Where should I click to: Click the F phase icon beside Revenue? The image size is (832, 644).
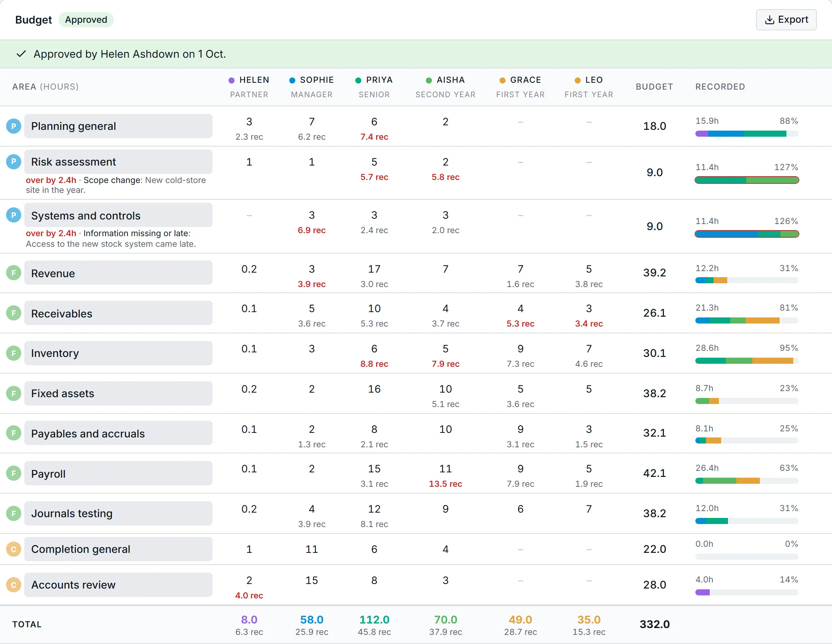pyautogui.click(x=14, y=273)
